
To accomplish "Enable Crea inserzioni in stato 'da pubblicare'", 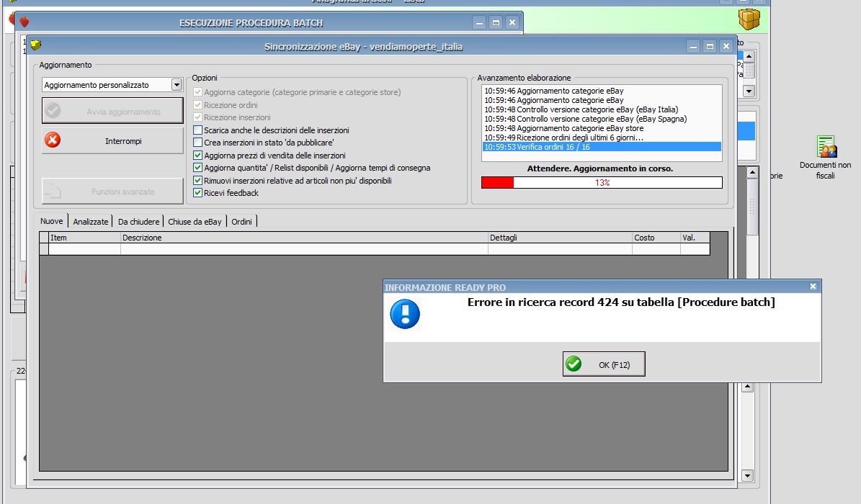I will [197, 143].
